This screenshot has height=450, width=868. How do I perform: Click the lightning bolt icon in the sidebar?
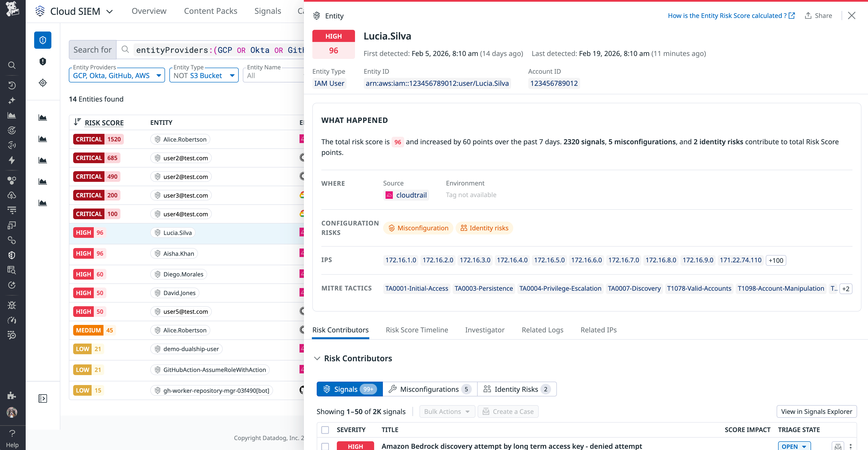[12, 161]
